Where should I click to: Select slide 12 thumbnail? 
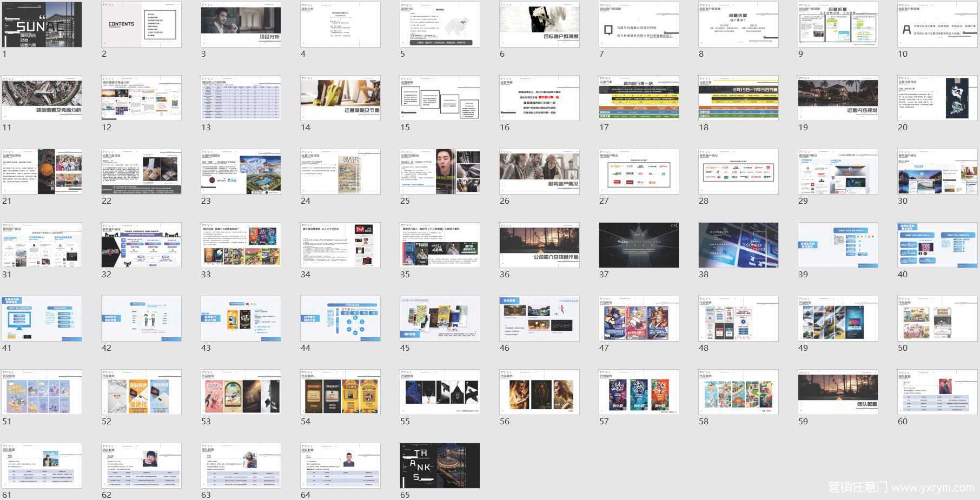coord(142,98)
